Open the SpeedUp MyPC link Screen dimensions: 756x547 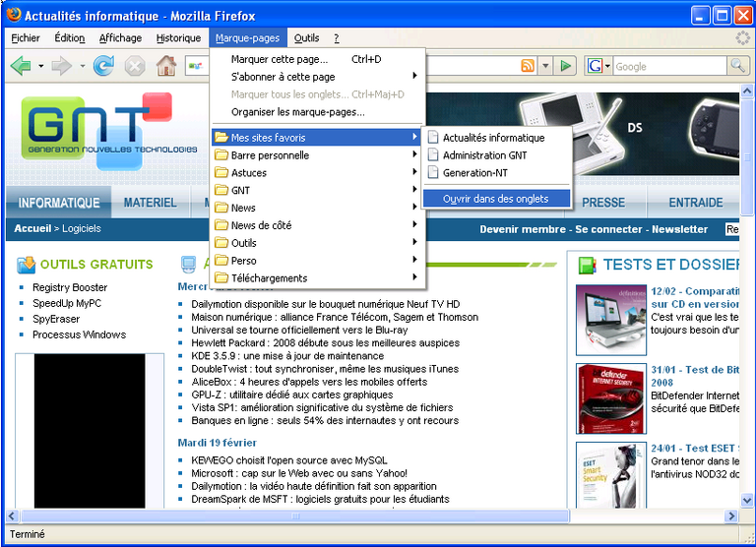67,304
